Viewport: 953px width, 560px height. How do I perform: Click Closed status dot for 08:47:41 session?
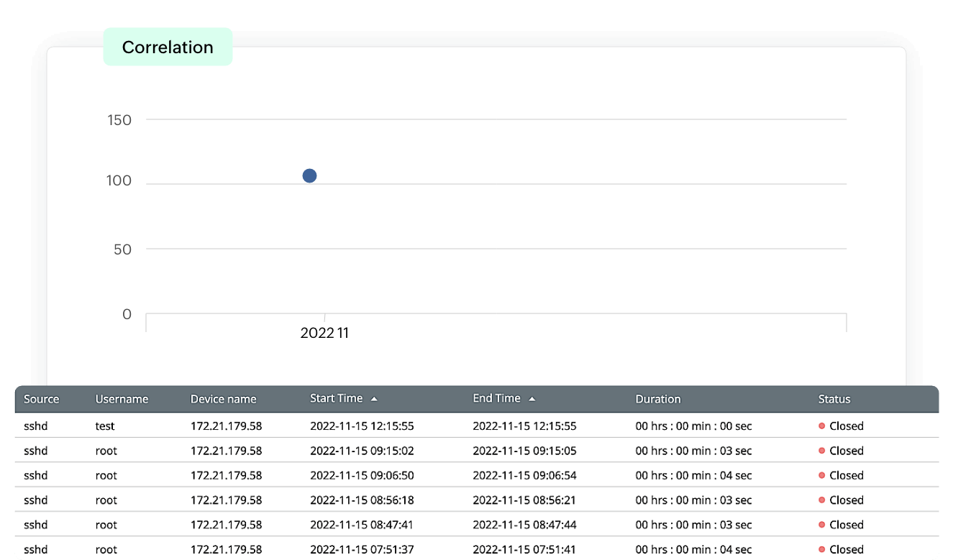pyautogui.click(x=821, y=525)
